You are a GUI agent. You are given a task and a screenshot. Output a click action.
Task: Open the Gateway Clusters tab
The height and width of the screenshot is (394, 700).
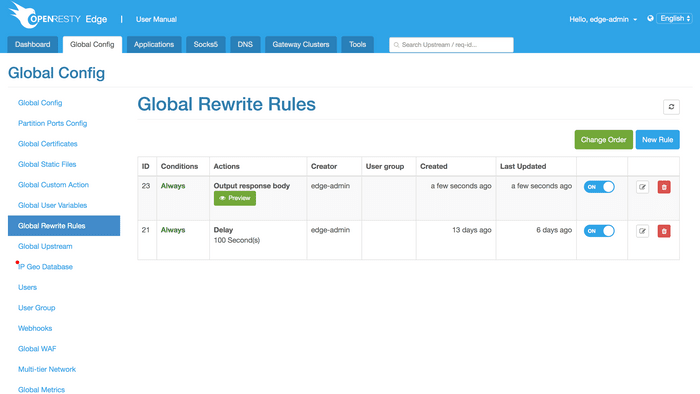[x=301, y=45]
